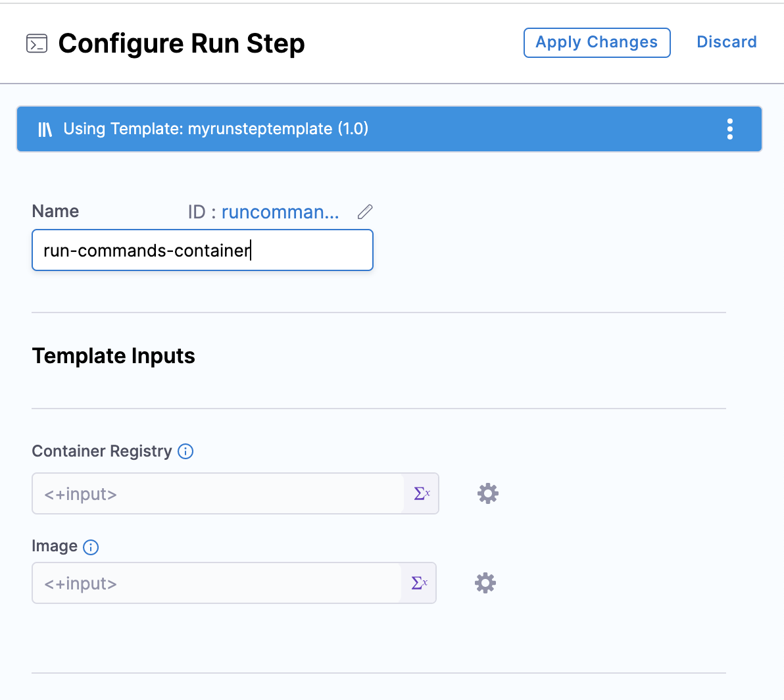Focus the Name input field
The width and height of the screenshot is (784, 700).
tap(202, 251)
